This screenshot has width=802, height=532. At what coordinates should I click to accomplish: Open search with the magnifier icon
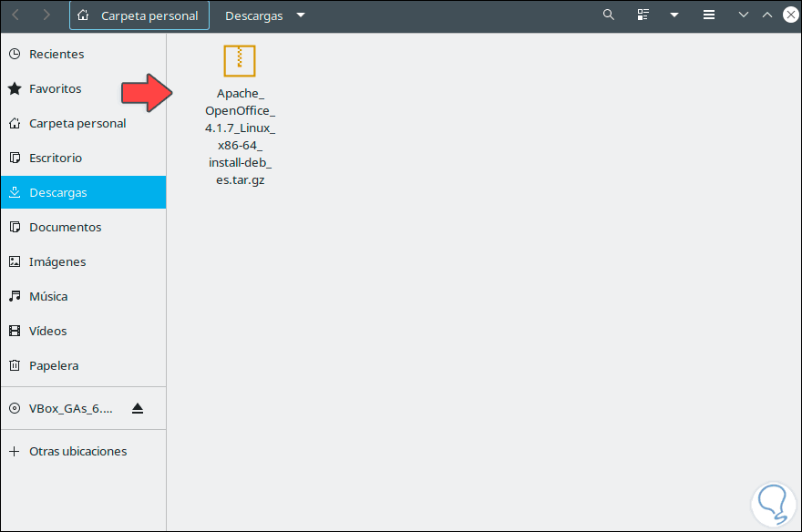coord(608,15)
